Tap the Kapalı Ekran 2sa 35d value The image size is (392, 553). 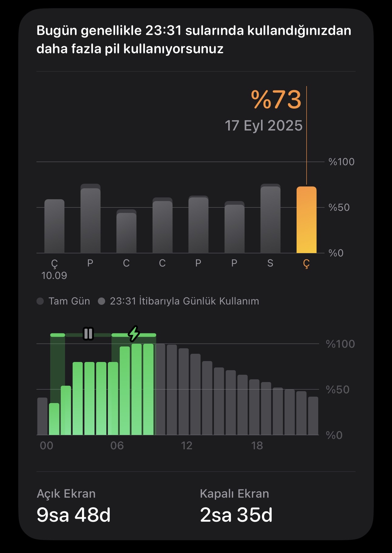(236, 515)
